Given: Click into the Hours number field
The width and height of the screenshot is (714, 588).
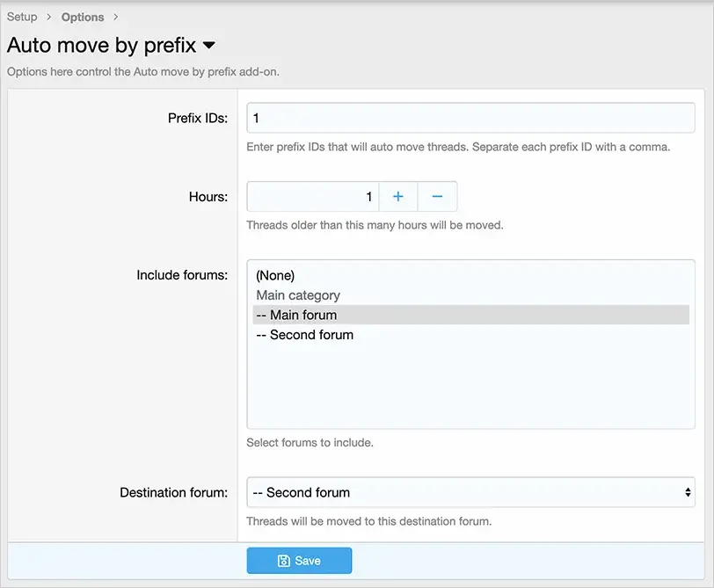Looking at the screenshot, I should (312, 197).
